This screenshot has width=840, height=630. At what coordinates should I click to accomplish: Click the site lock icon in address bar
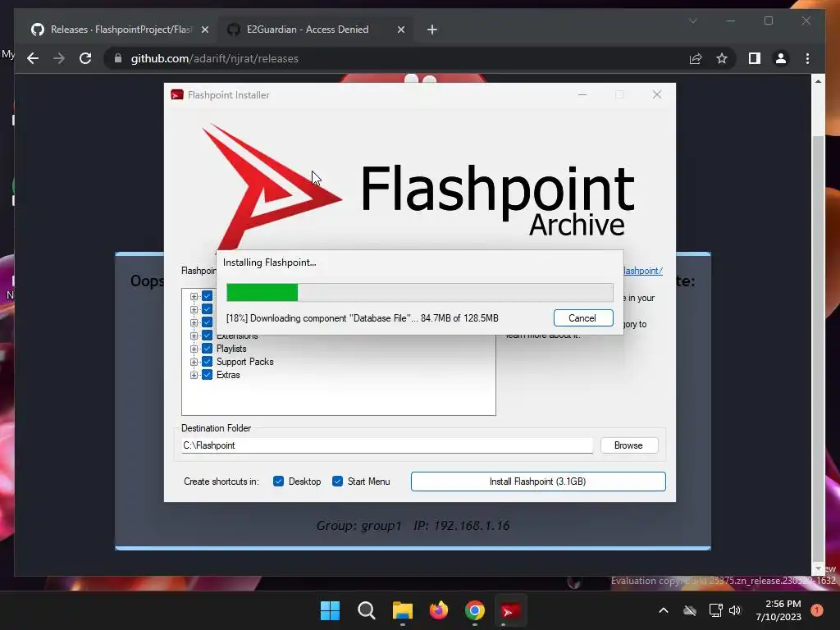pos(118,58)
